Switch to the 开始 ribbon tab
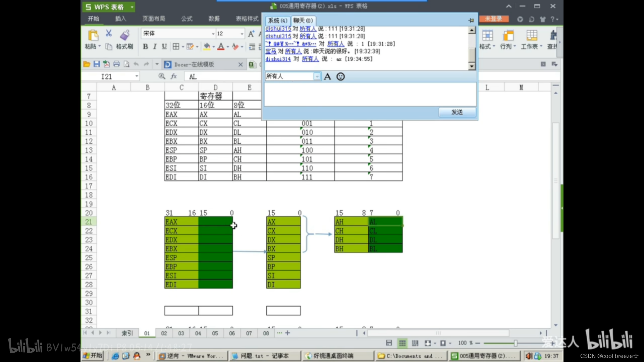 coord(93,19)
